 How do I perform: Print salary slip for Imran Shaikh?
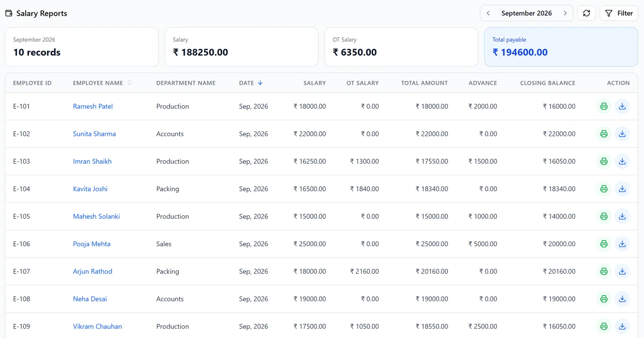click(604, 161)
